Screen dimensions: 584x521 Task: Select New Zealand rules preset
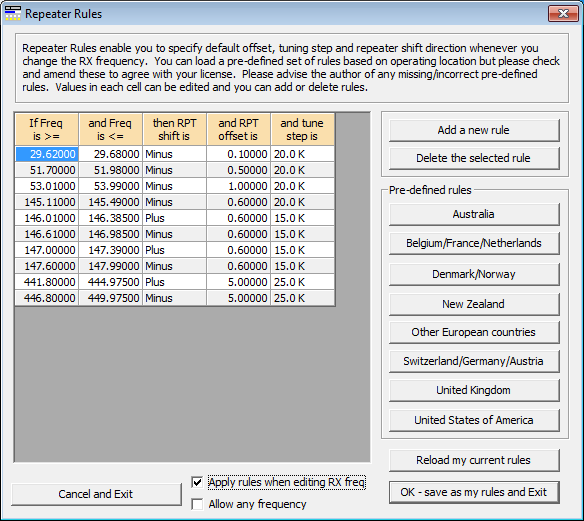pyautogui.click(x=474, y=304)
